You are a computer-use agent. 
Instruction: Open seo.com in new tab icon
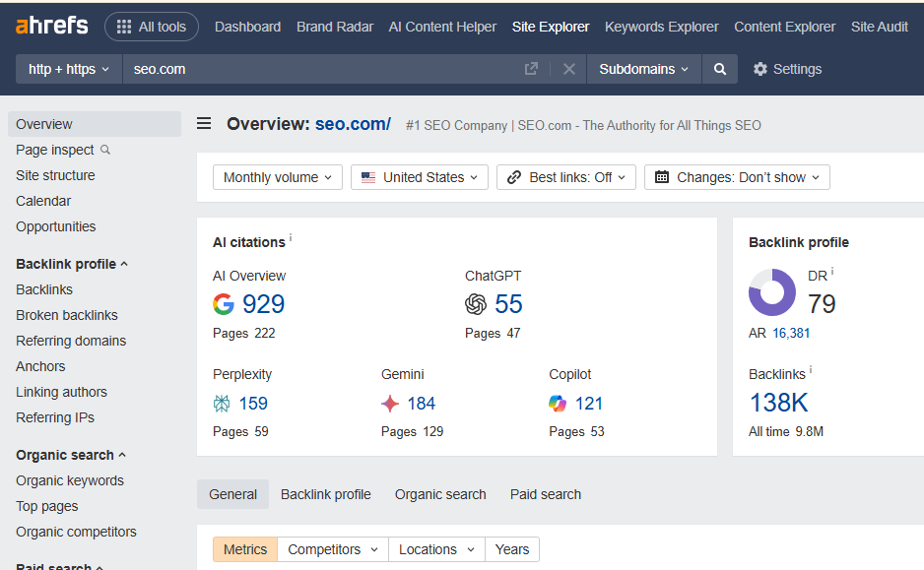[531, 69]
